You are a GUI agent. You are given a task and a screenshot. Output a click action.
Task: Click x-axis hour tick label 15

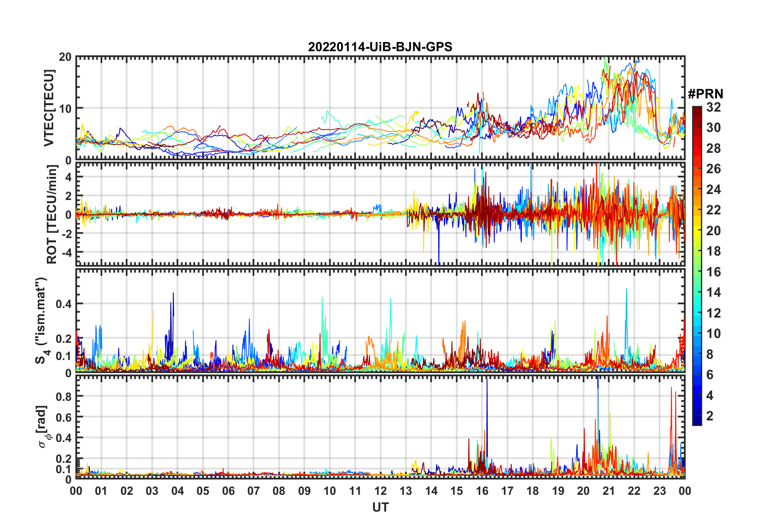pos(457,491)
